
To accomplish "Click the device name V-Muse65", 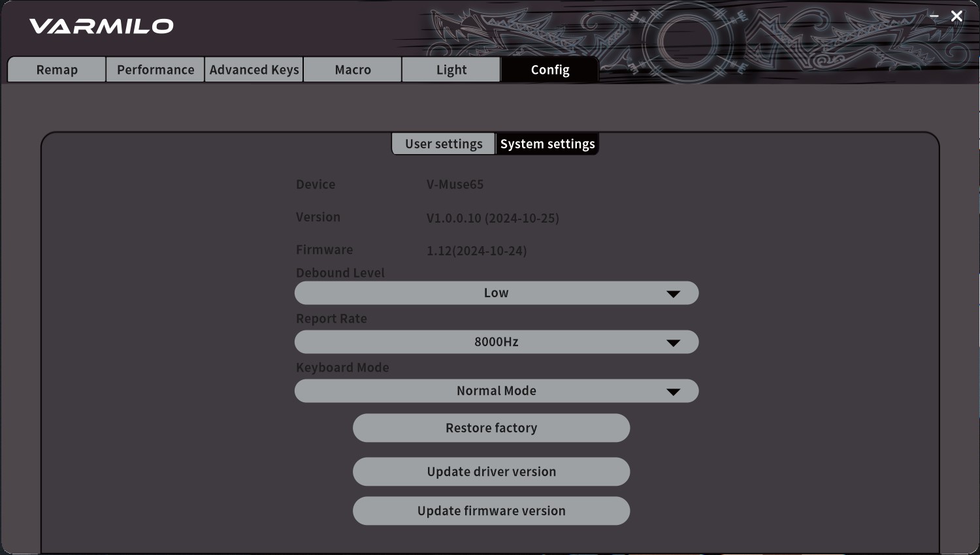I will coord(455,185).
